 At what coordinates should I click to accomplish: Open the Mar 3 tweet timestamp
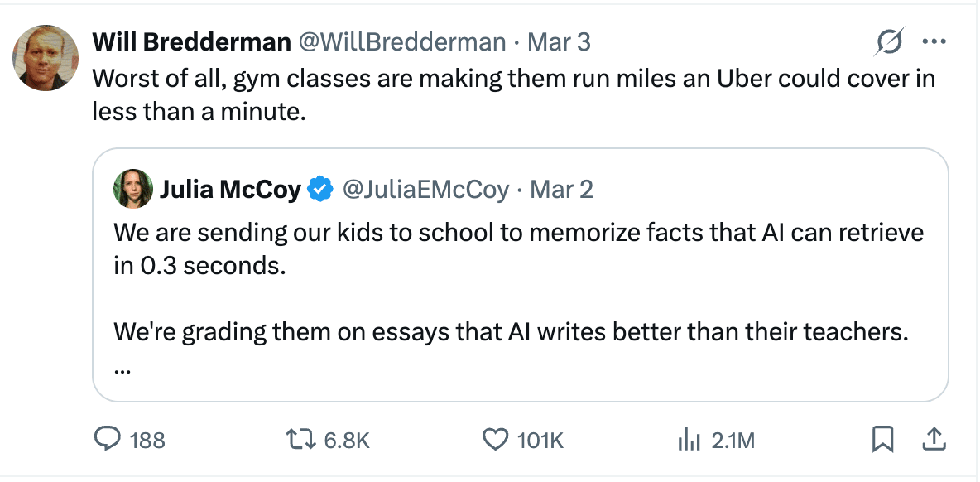[x=560, y=41]
